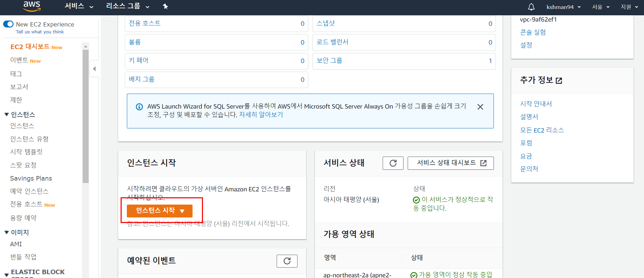Viewport: 644px width, 278px height.
Task: Click the AWS logo home icon
Action: 32,6
